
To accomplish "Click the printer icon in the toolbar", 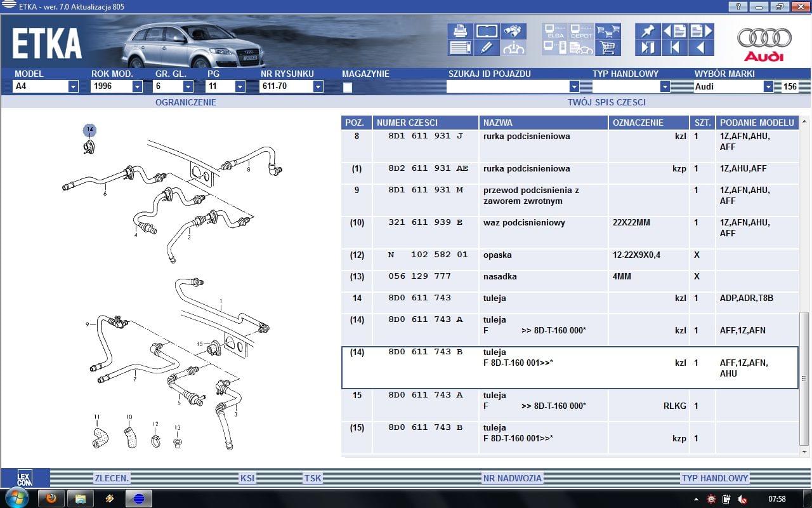I will 461,31.
